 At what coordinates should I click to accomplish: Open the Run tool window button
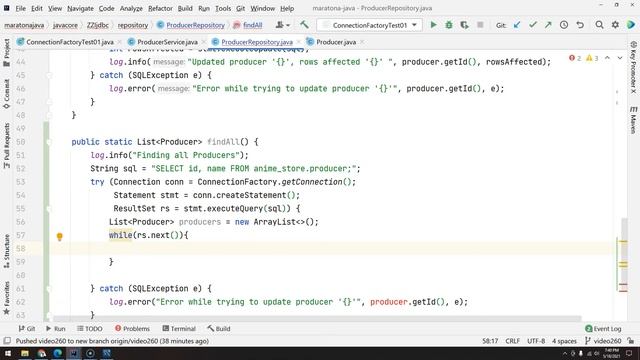[56, 329]
